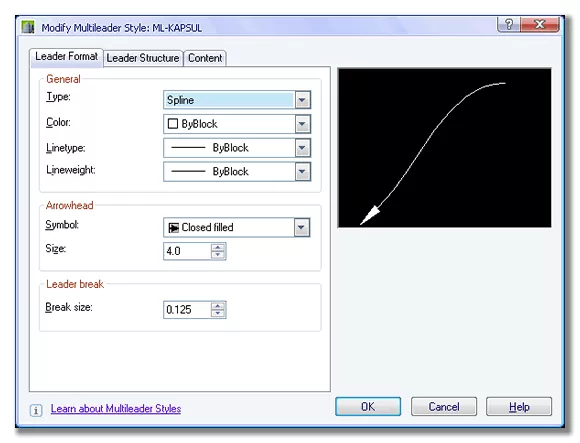Confirm changes with the OK button
The image size is (580, 443).
pos(368,407)
